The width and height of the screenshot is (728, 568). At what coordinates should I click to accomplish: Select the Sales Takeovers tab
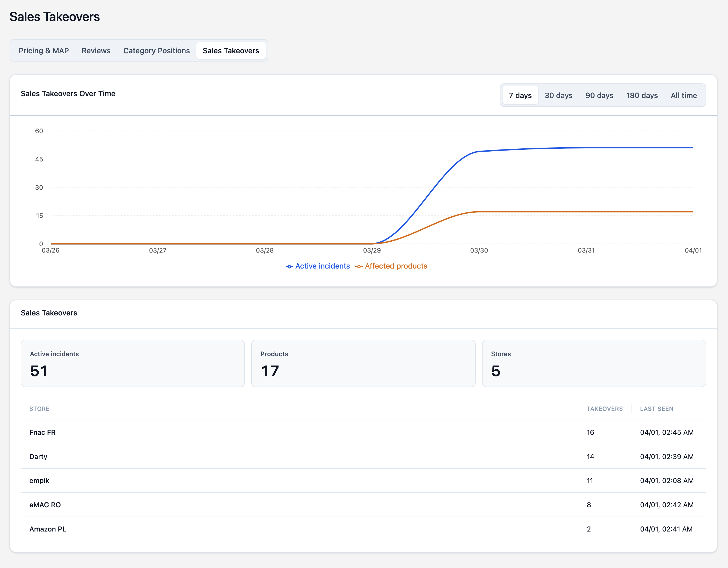pos(231,51)
